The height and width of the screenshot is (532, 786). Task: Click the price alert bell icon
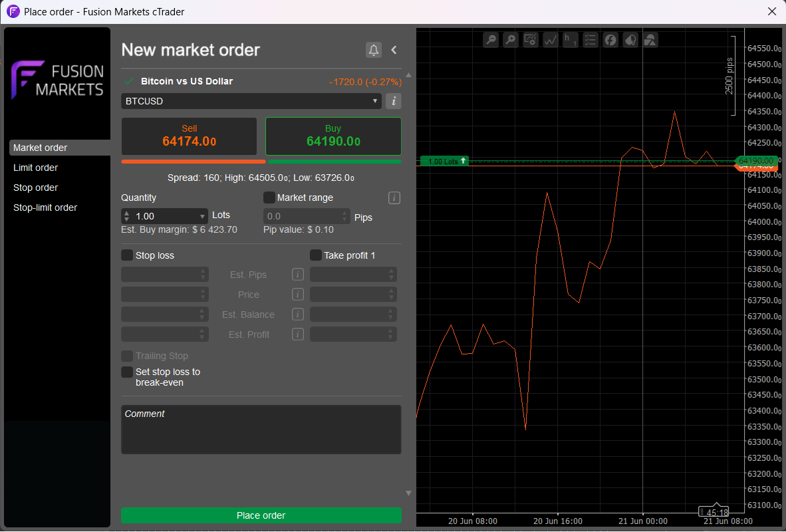pos(374,50)
